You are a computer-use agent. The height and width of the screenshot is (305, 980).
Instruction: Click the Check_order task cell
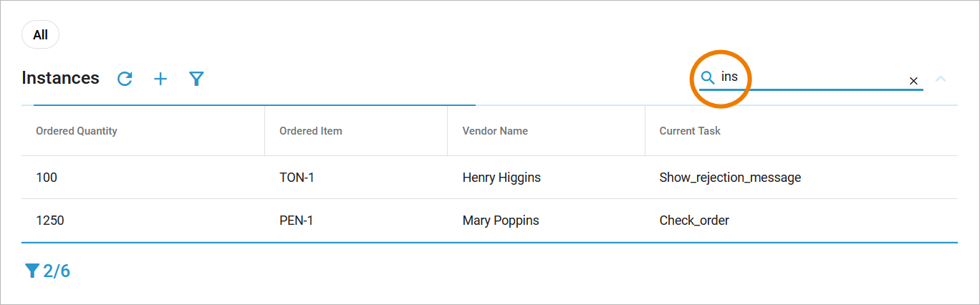click(x=694, y=221)
